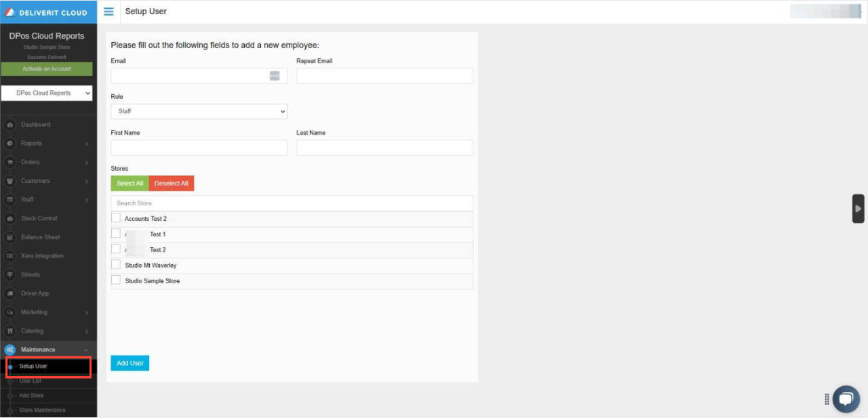Screen dimensions: 868x418
Task: Click the Dashboard sidebar icon
Action: coord(9,125)
